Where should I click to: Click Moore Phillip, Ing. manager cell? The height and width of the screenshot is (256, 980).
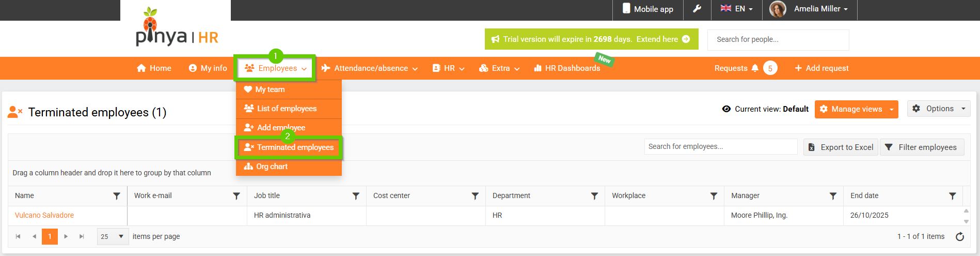pos(783,216)
